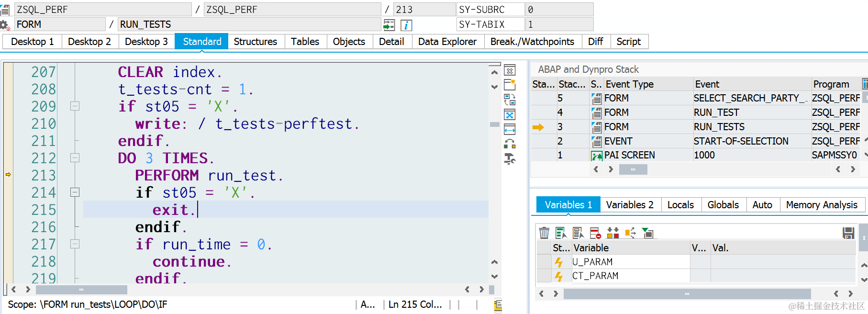Click the close tool icon beside the source editor
The image size is (868, 314).
[x=510, y=71]
